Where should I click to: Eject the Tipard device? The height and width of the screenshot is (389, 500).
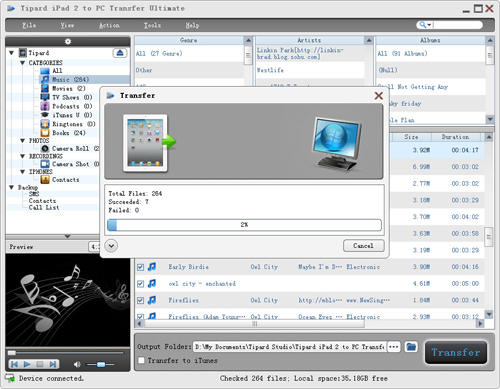coord(120,53)
